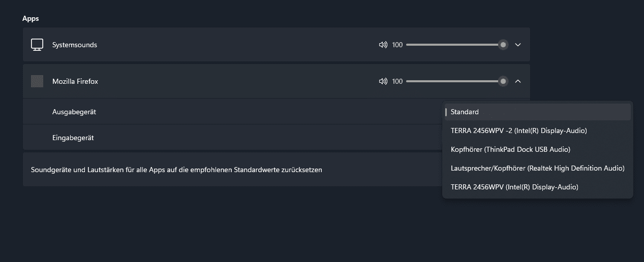644x262 pixels.
Task: Choose TERRA 2456WPV (Intel(R) Display-Audio) option
Action: point(538,187)
